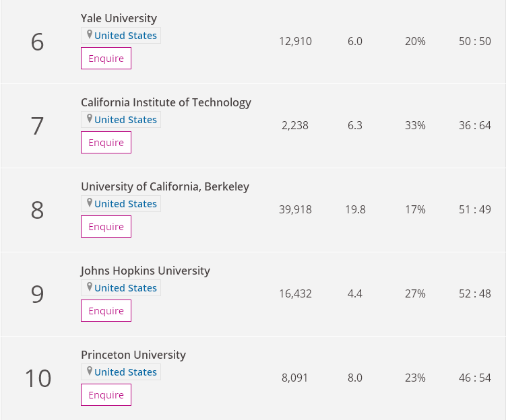This screenshot has width=506, height=420.
Task: Click the location pin icon under UC Berkeley
Action: click(89, 203)
